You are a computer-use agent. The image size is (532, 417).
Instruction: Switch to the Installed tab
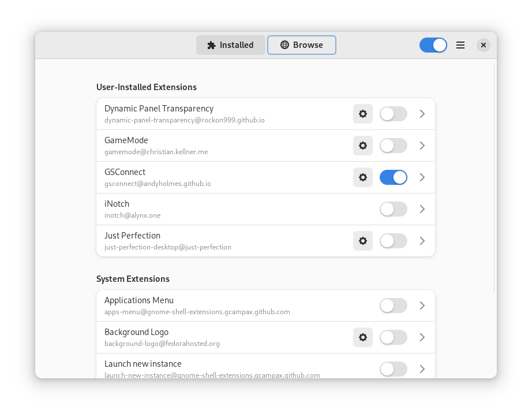point(231,45)
